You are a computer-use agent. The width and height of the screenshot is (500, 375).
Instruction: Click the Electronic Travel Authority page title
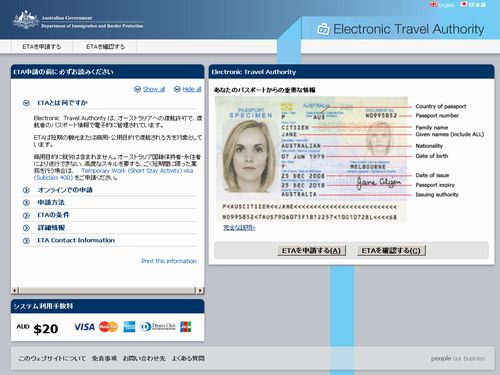tap(408, 29)
